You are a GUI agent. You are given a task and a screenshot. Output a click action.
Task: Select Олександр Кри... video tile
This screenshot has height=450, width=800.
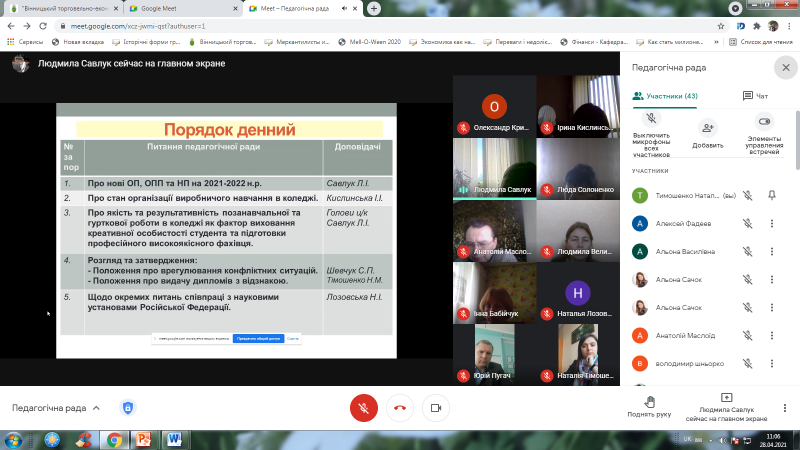[x=494, y=107]
